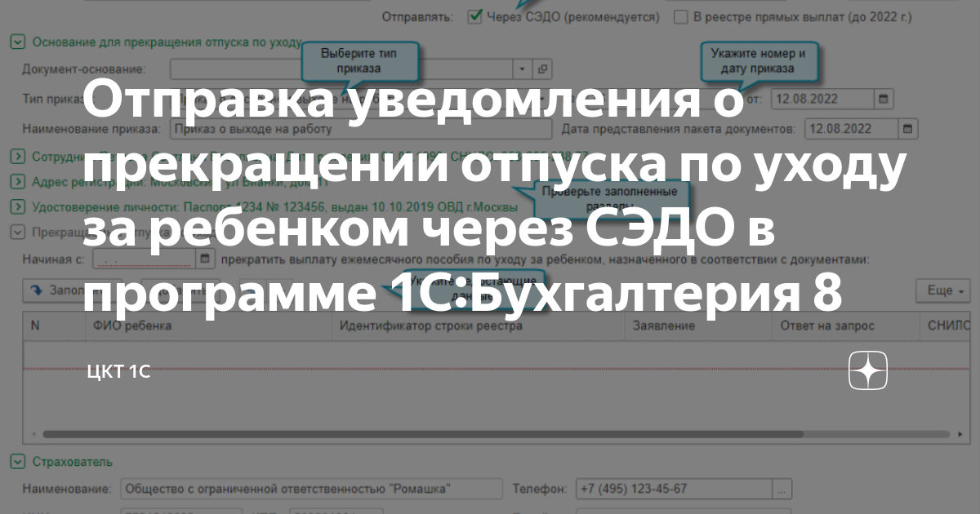This screenshot has height=514, width=980.
Task: Select the Ответ на запрос column header
Action: [845, 326]
